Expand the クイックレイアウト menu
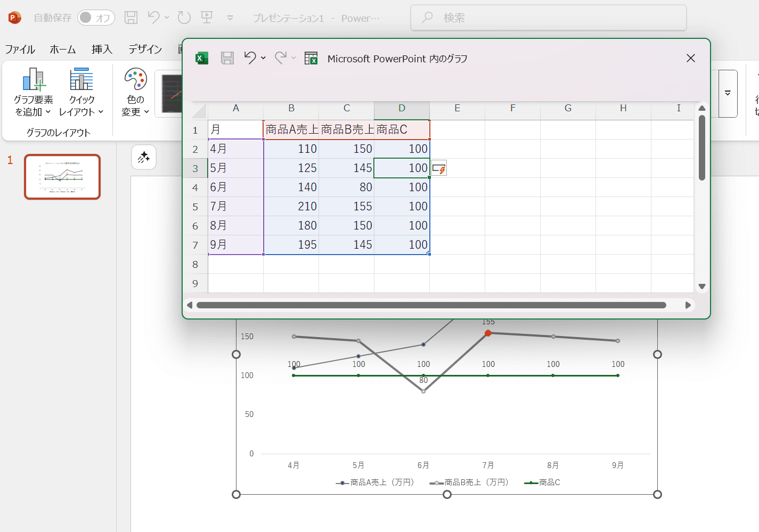759x532 pixels. pos(81,92)
